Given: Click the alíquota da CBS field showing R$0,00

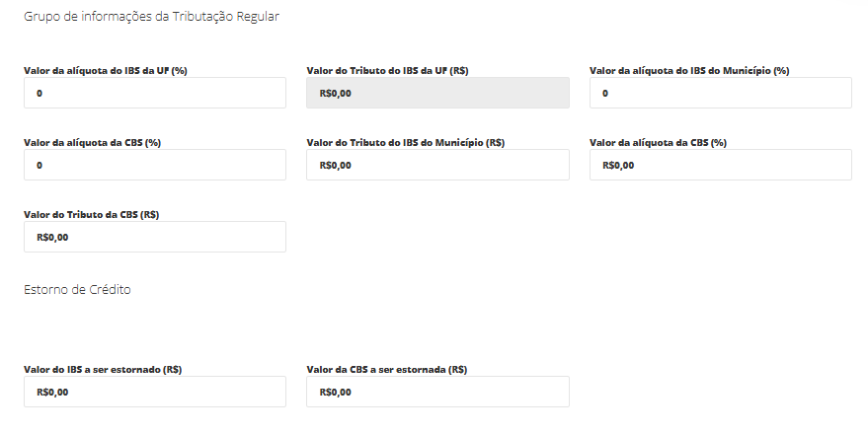Looking at the screenshot, I should tap(720, 165).
